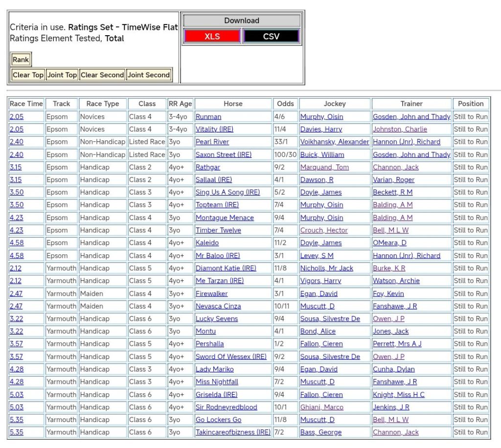
Task: Download ratings as CSV file
Action: click(x=271, y=36)
